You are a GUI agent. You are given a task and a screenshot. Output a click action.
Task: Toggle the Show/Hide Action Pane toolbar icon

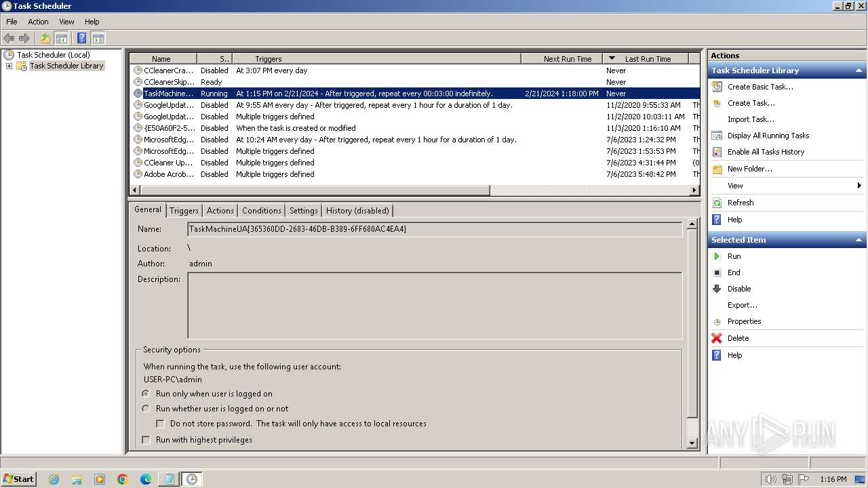point(98,39)
